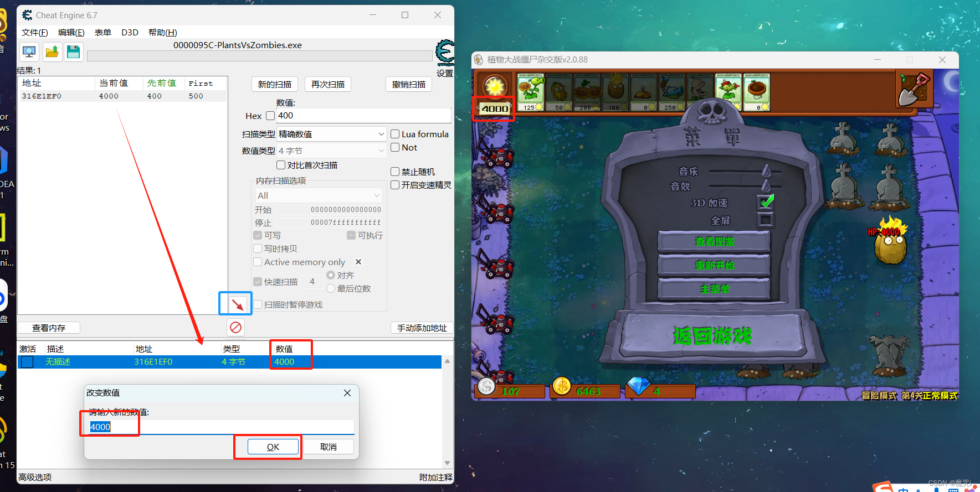Click the sun counter icon in game
The height and width of the screenshot is (492, 980).
click(495, 86)
